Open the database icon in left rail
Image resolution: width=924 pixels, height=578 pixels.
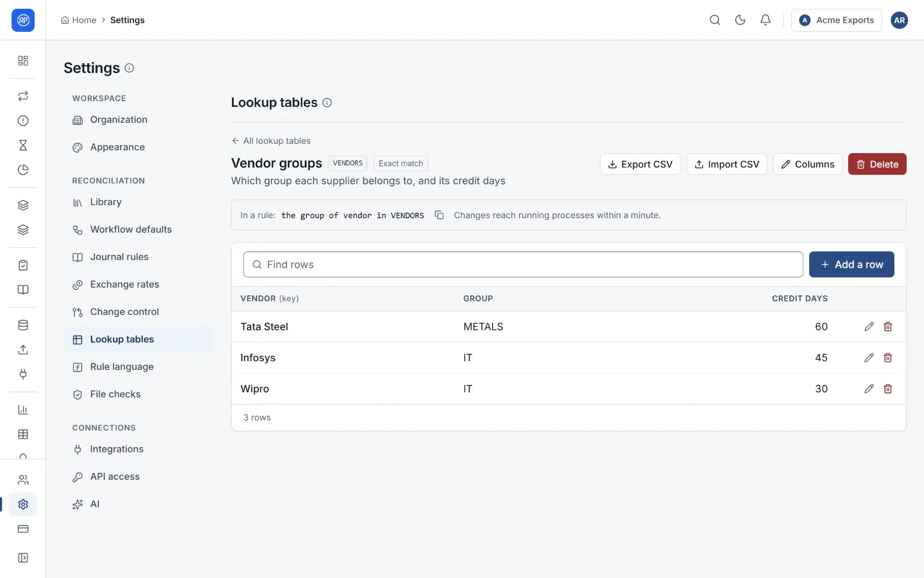point(23,325)
